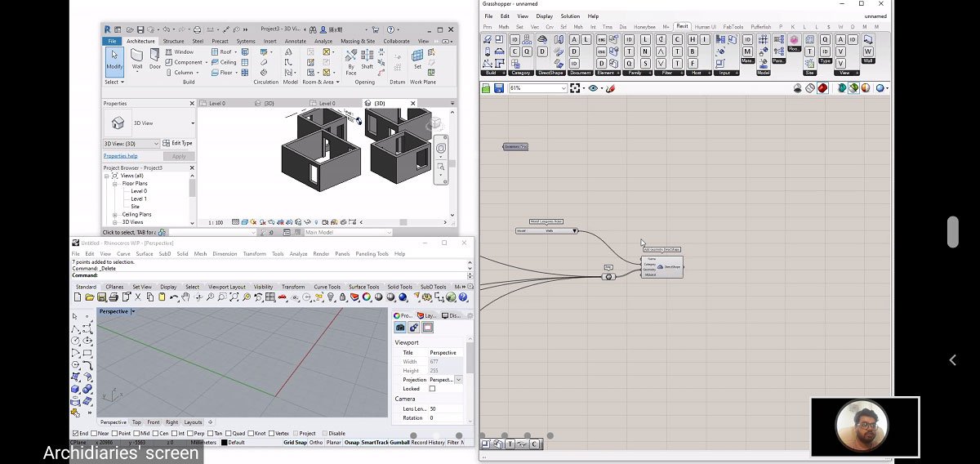The height and width of the screenshot is (464, 980).
Task: Select the Wall tool in Revit ribbon
Action: pyautogui.click(x=137, y=59)
